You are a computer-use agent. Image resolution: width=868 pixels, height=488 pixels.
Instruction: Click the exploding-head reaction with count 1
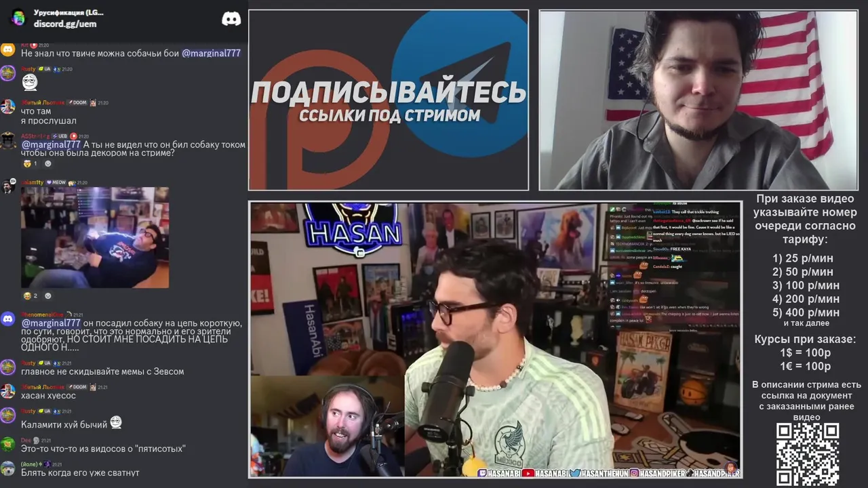tap(31, 163)
